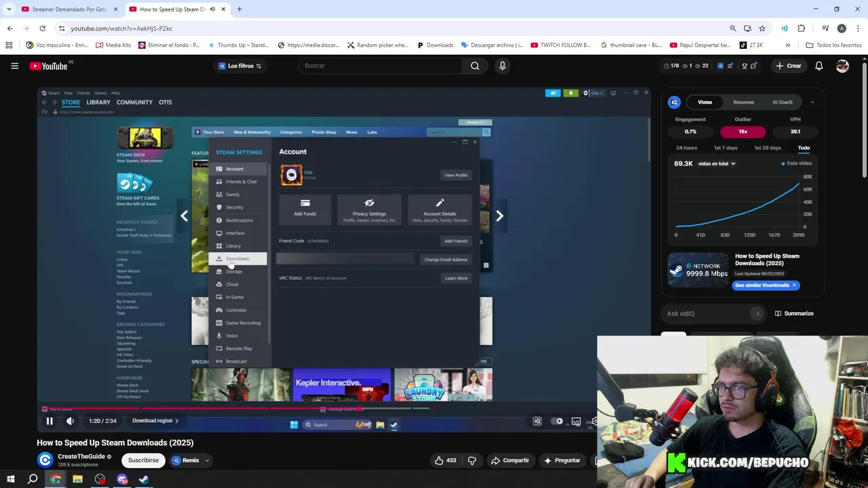868x488 pixels.
Task: Click the 0.7% Engagement value
Action: pyautogui.click(x=690, y=131)
